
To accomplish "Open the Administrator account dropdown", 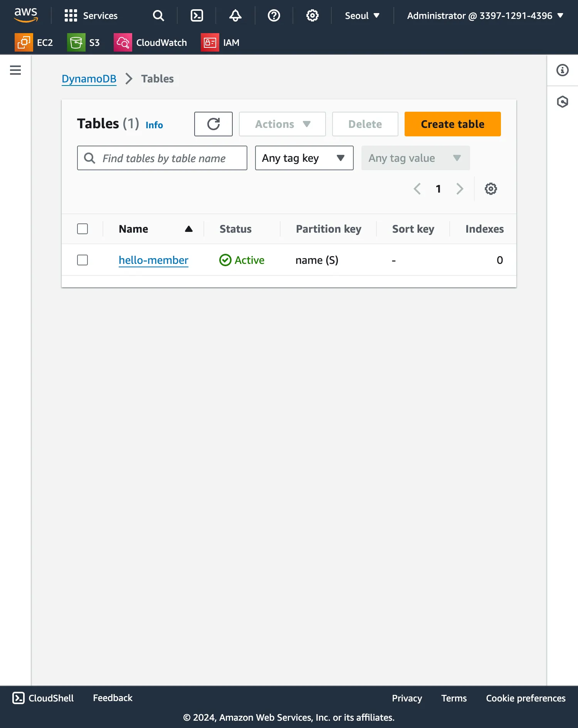I will coord(485,15).
